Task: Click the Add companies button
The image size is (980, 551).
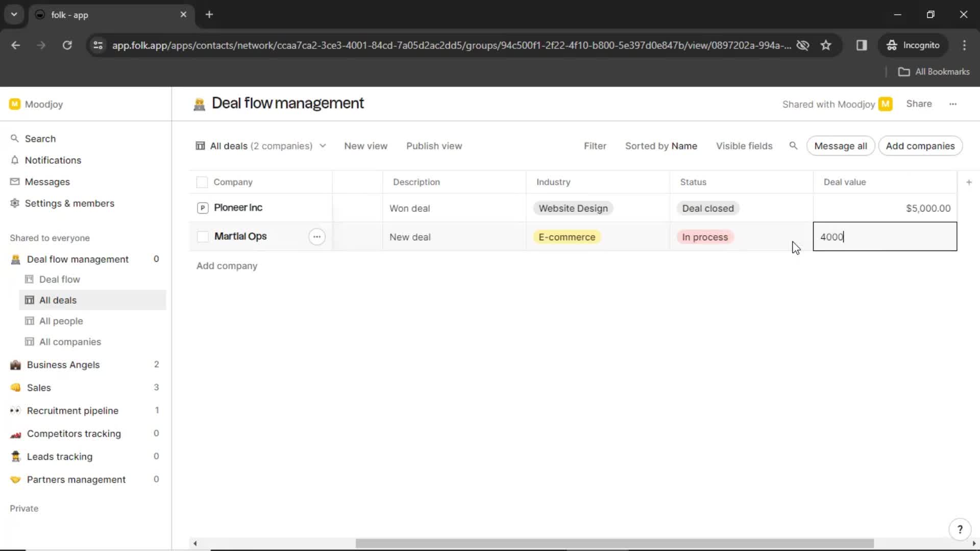Action: click(x=920, y=145)
